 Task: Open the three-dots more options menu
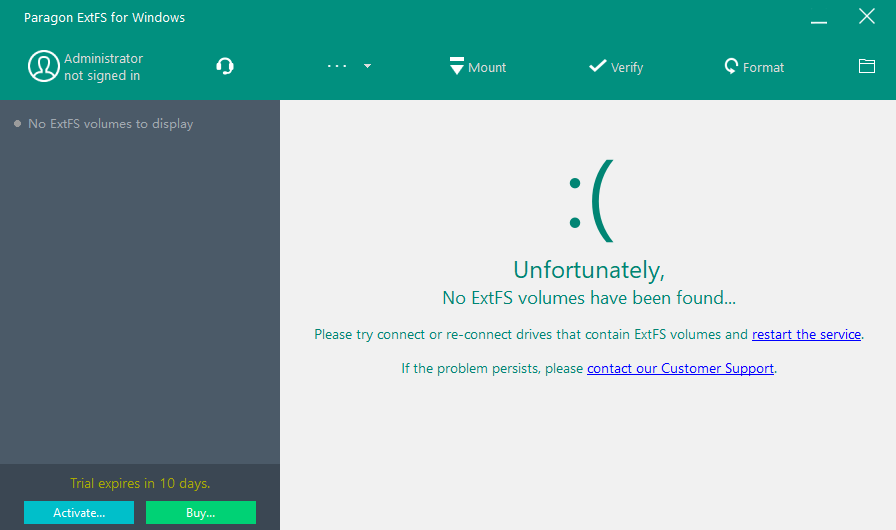pos(337,66)
